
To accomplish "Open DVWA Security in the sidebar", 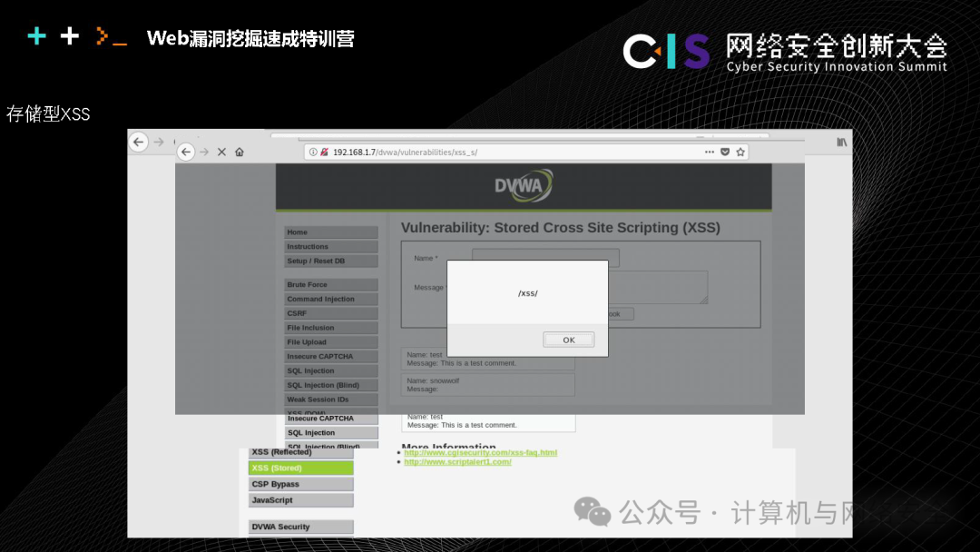I will tap(300, 527).
